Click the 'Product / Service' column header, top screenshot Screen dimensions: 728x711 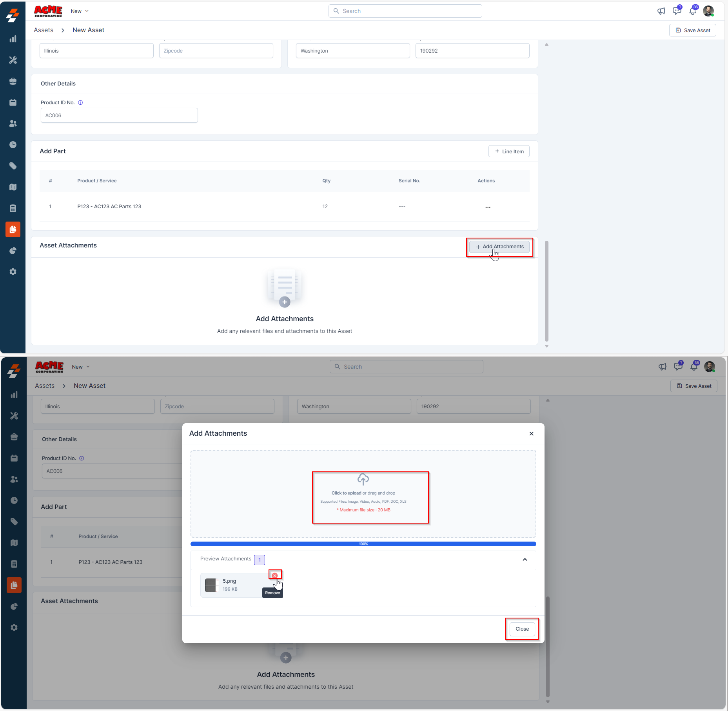coord(97,181)
